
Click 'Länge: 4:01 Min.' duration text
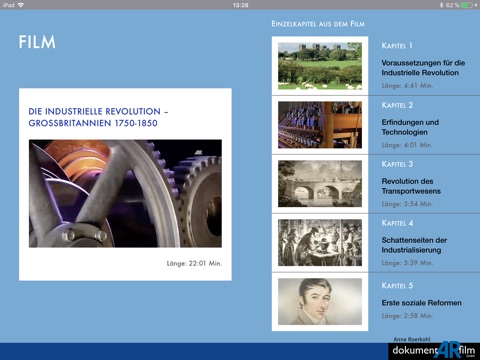(407, 145)
